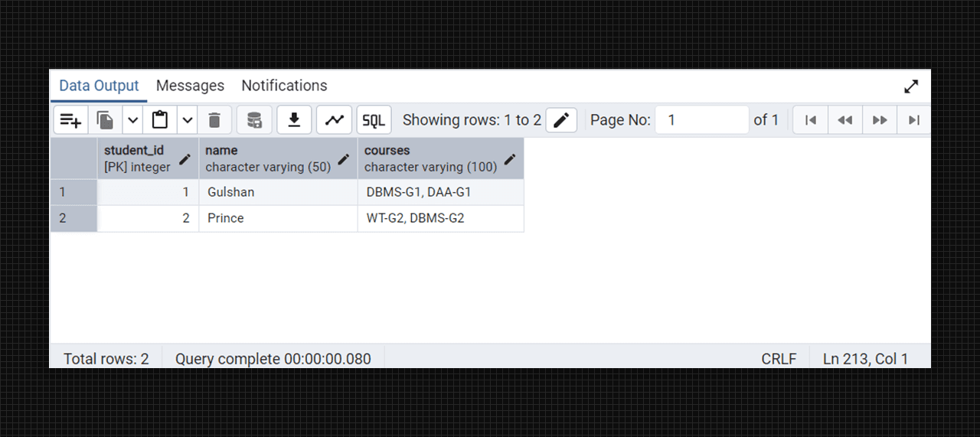Click the Paste clipboard icon

(x=160, y=120)
